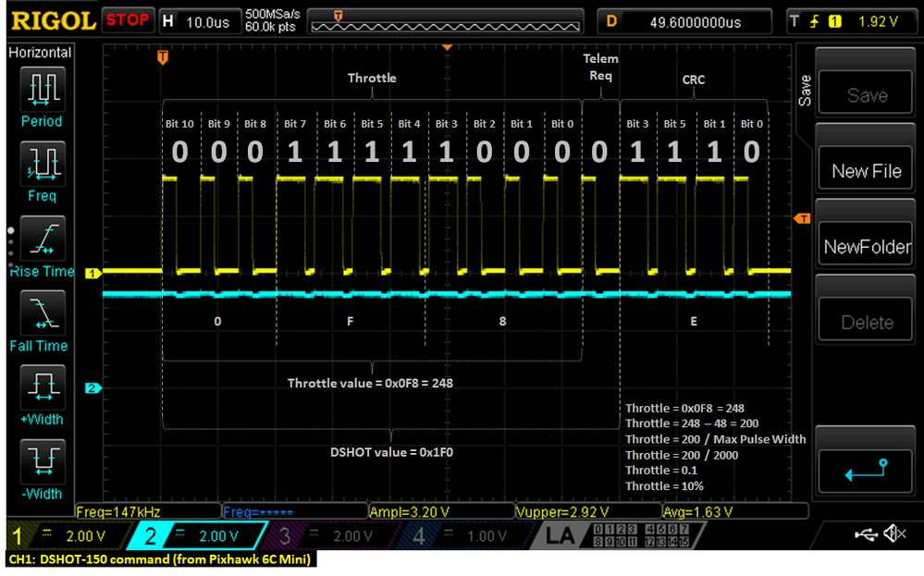
Task: Click the waveform memory overview bar
Action: [x=446, y=22]
